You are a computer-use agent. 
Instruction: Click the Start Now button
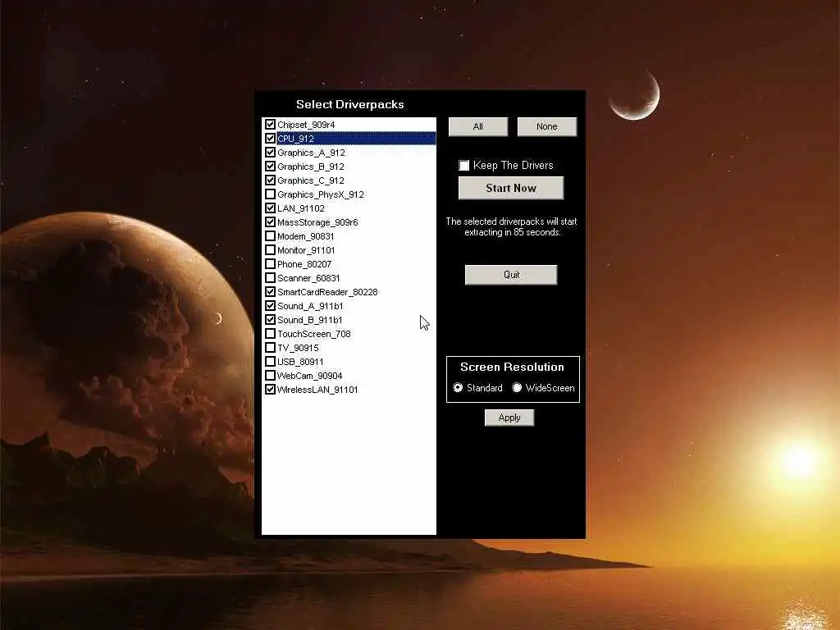coord(511,188)
